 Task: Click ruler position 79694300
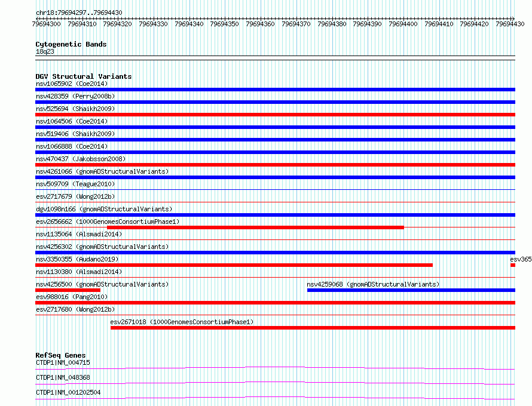tap(46, 24)
